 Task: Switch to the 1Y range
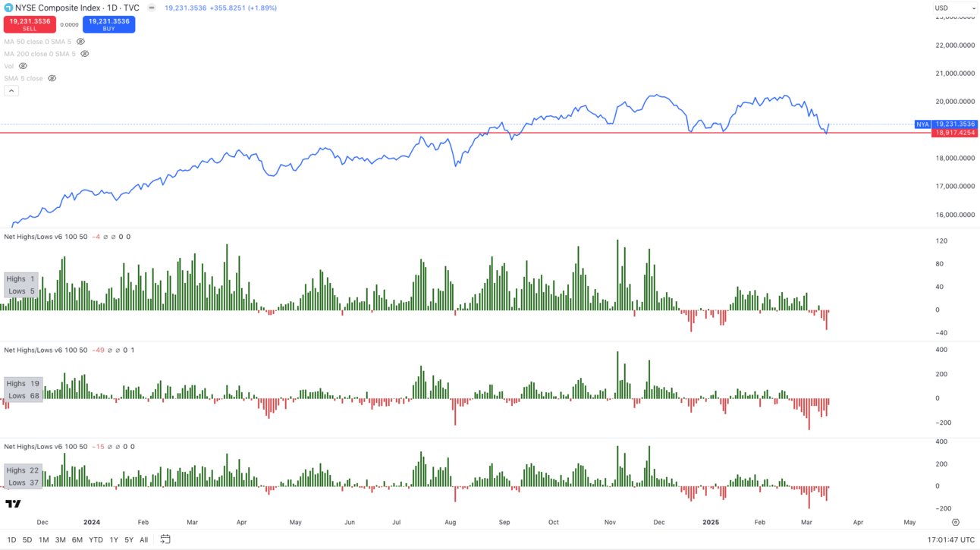(114, 540)
